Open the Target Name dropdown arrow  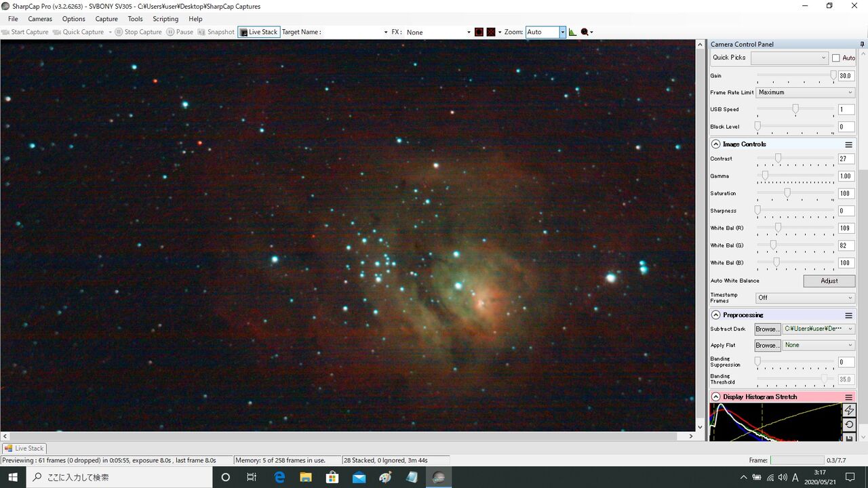tap(385, 32)
